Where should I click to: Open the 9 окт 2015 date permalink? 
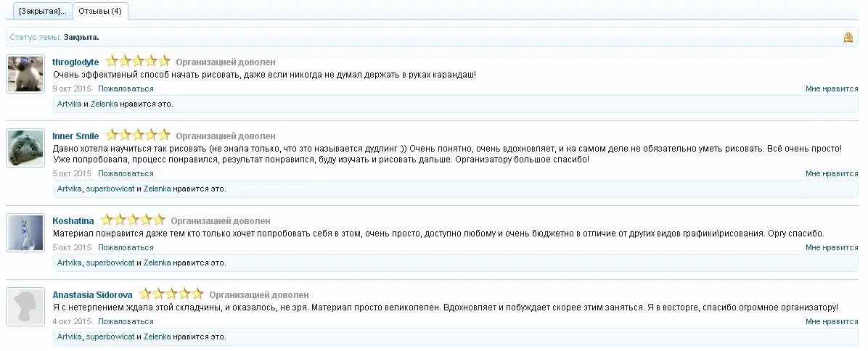[72, 88]
